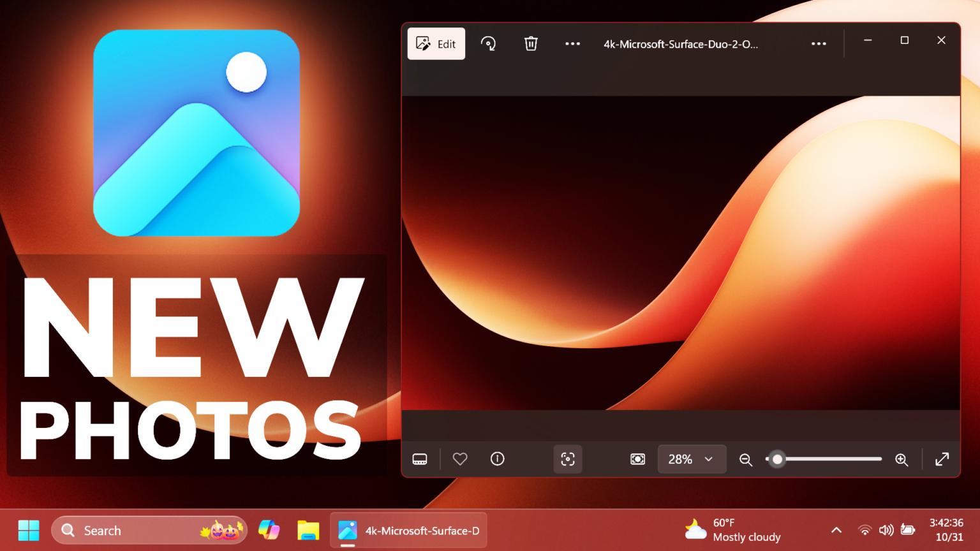
Task: Start a visual search on the image
Action: click(x=568, y=459)
